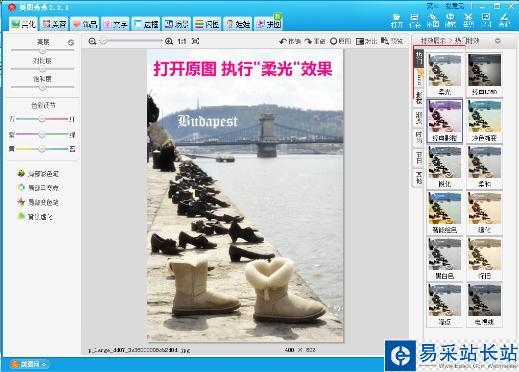
Task: Select the 局部马赛克 local mosaic tool
Action: (38, 188)
